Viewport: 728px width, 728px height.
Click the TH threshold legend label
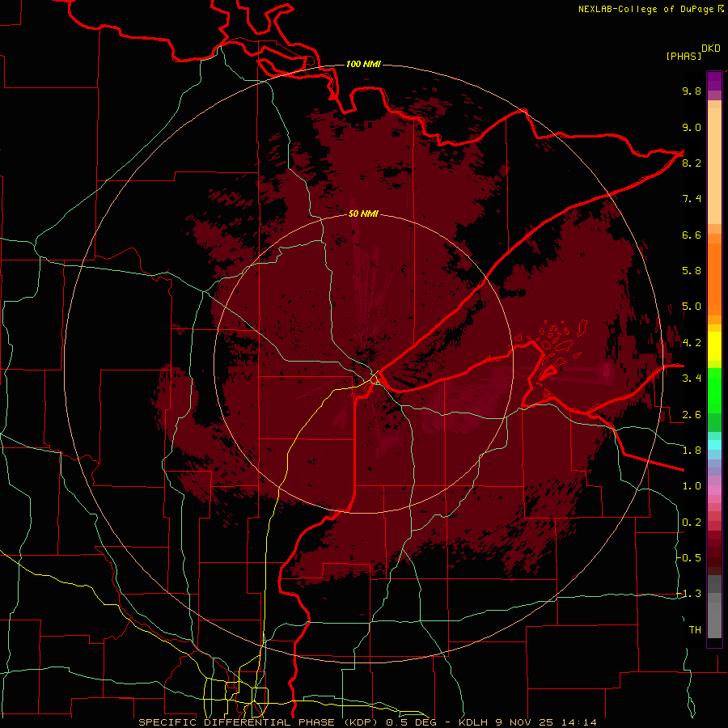point(695,629)
